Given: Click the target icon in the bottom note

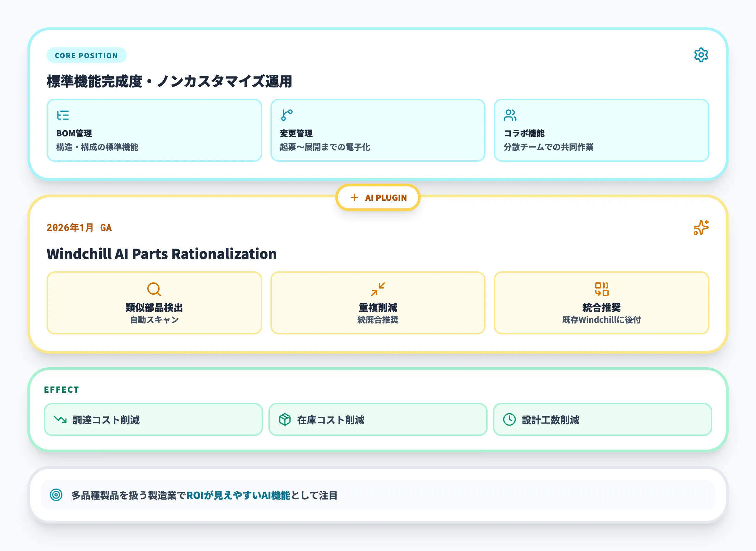Looking at the screenshot, I should [56, 495].
